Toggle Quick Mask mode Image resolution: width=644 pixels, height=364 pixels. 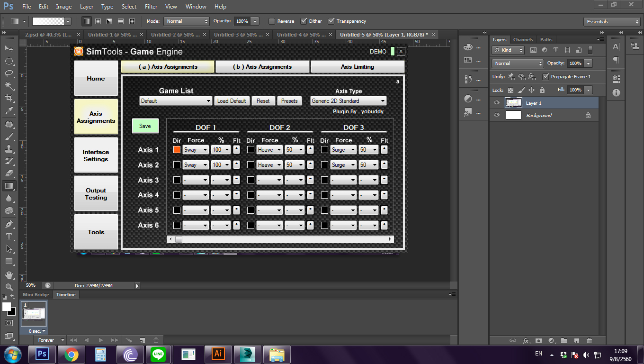(x=9, y=323)
